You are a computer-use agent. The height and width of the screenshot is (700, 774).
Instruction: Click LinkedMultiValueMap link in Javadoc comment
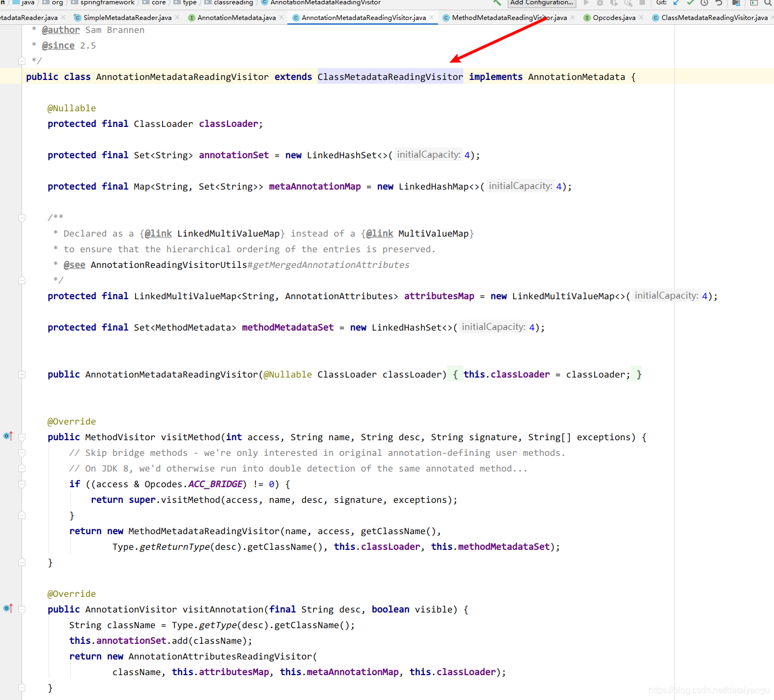tap(228, 233)
